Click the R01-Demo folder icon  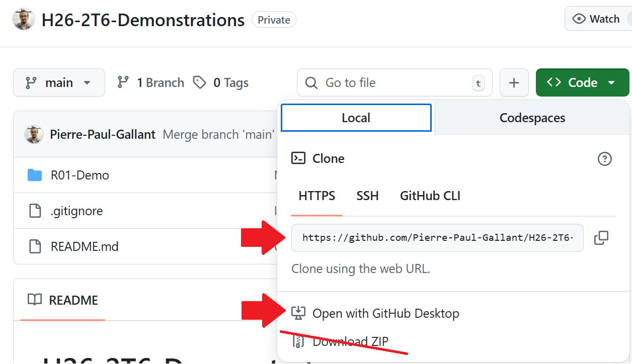click(x=35, y=175)
